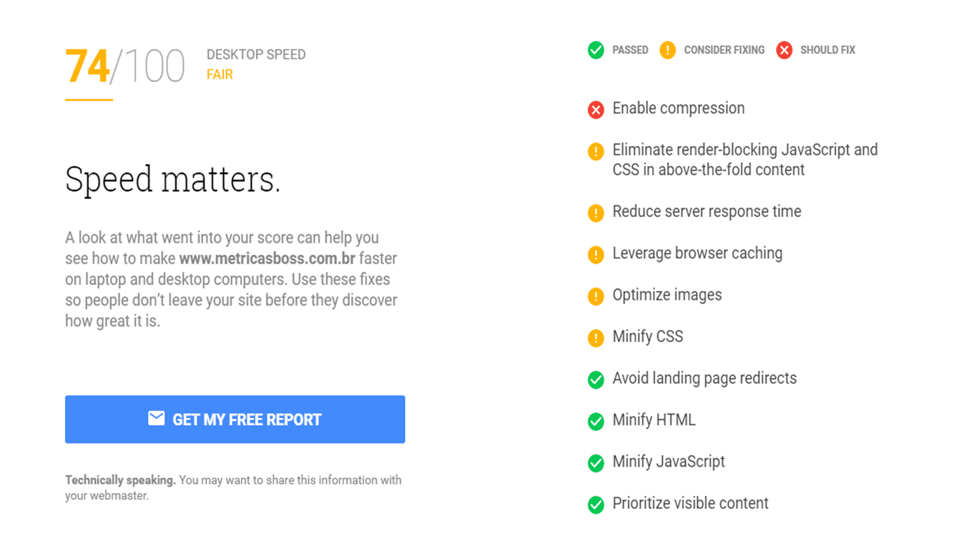Click the FAIR rating label
This screenshot has height=552, width=980.
220,74
